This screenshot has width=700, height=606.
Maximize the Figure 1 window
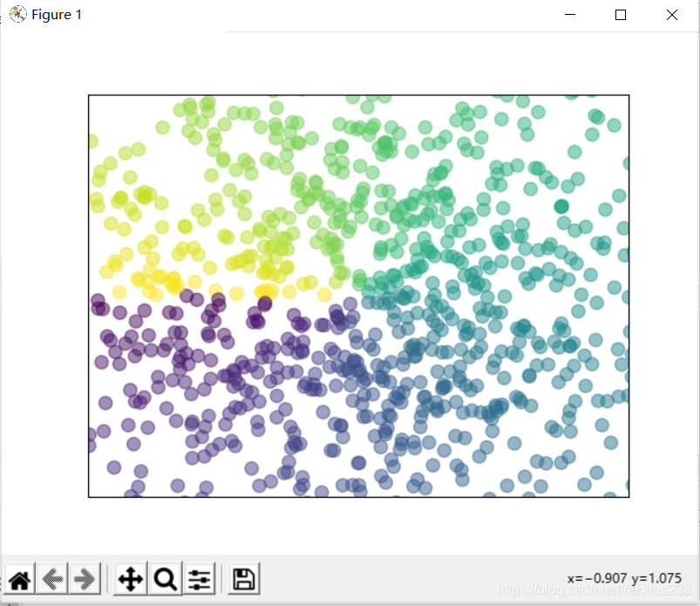coord(621,15)
